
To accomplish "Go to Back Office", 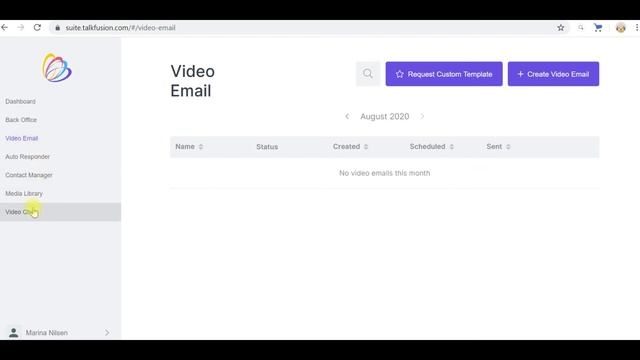I will point(21,120).
